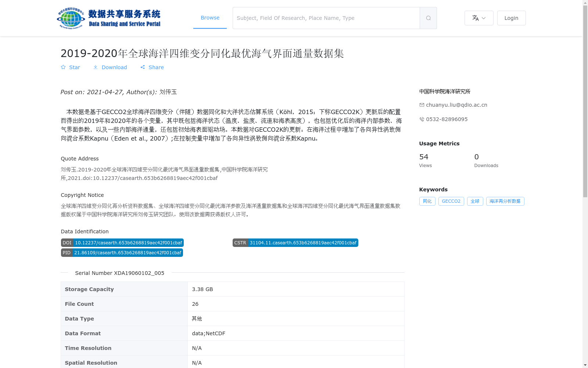Click the Data Sharing and Service Portal logo
Image resolution: width=588 pixels, height=368 pixels.
[x=109, y=18]
